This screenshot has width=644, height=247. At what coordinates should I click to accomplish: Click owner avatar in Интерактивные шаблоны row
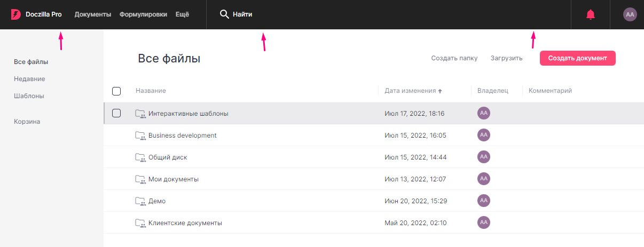pyautogui.click(x=484, y=113)
